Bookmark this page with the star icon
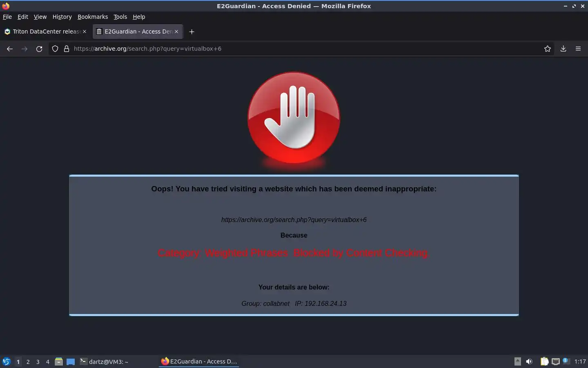This screenshot has height=368, width=588. pos(548,49)
